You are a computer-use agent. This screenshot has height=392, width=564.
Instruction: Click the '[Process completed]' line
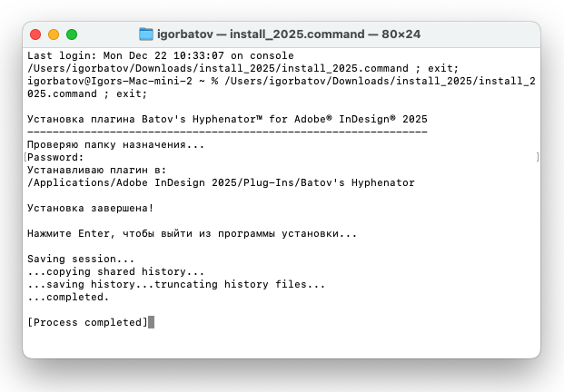click(x=87, y=322)
